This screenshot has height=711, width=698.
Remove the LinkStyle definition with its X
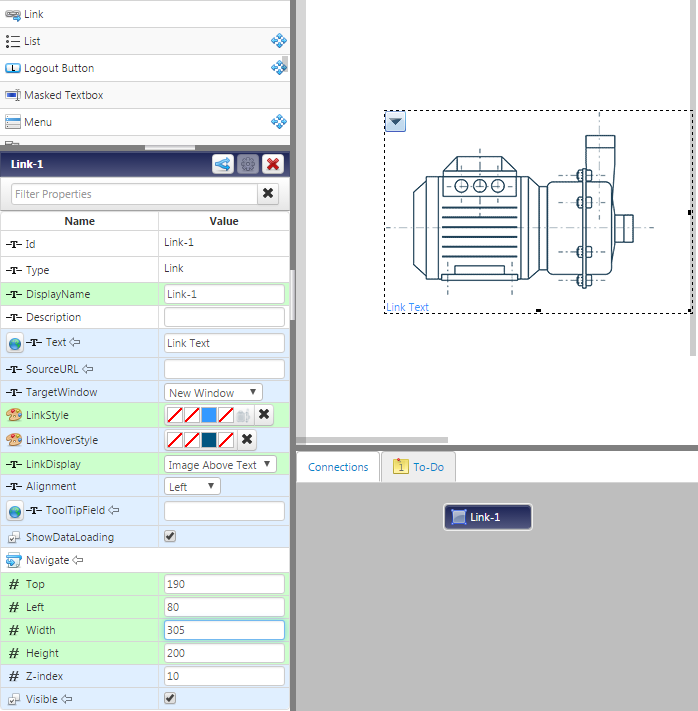[264, 414]
